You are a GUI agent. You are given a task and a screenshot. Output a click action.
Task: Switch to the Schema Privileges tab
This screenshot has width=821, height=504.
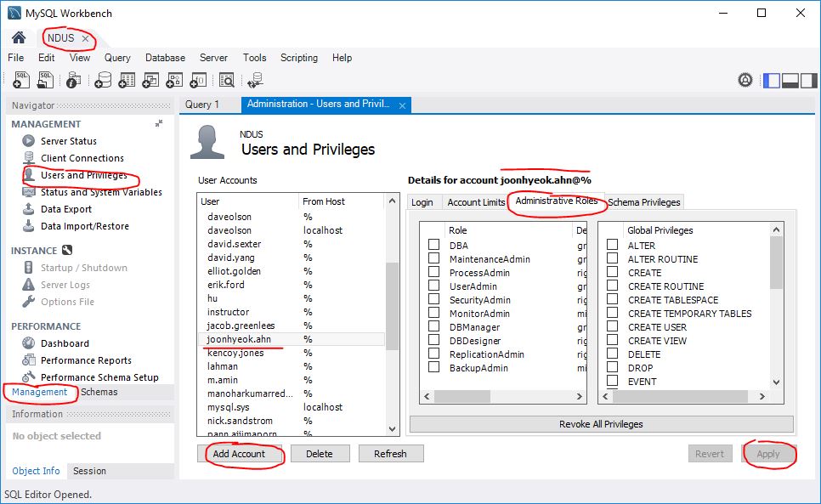tap(643, 202)
